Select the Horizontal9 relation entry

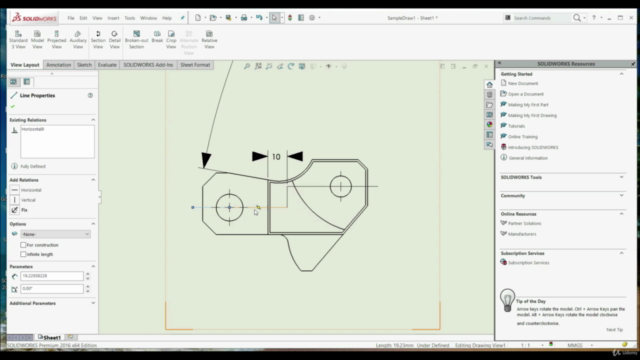pyautogui.click(x=33, y=129)
